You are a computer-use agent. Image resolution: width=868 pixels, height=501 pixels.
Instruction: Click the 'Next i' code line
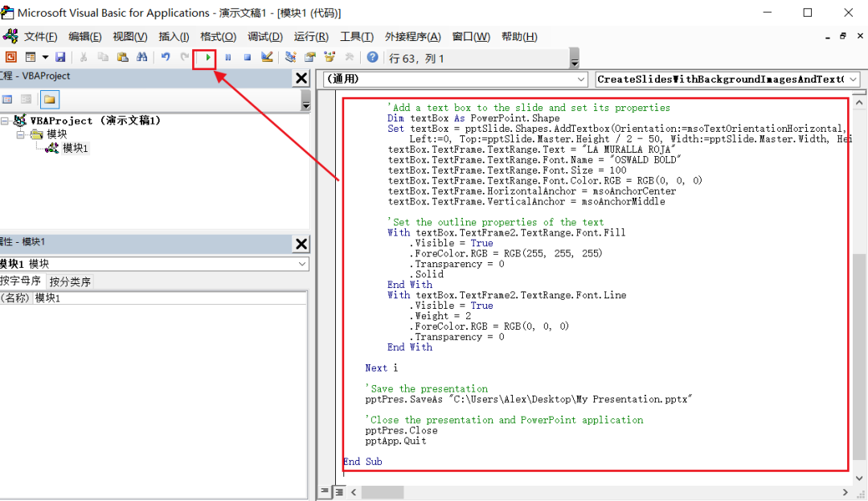(382, 368)
